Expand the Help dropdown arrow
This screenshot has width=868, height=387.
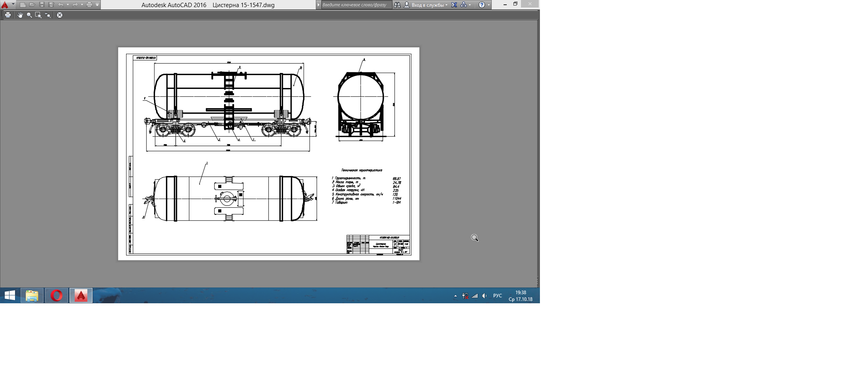point(489,5)
